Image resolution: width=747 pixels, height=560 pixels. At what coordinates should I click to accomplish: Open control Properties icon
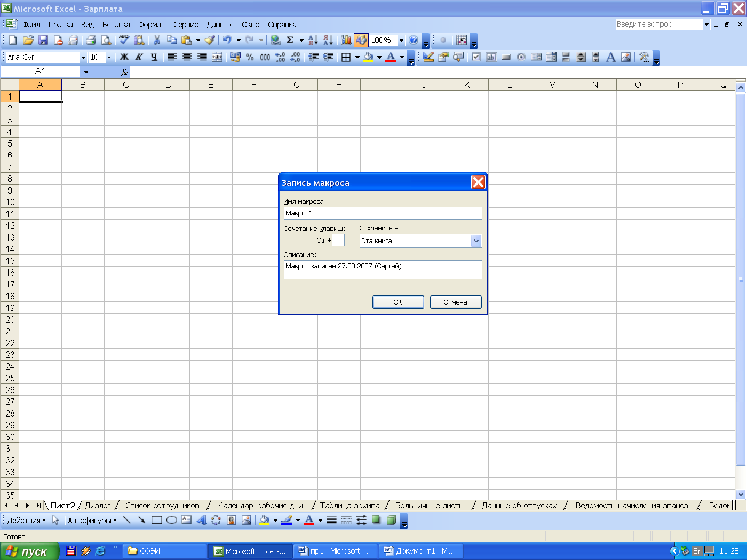click(443, 57)
